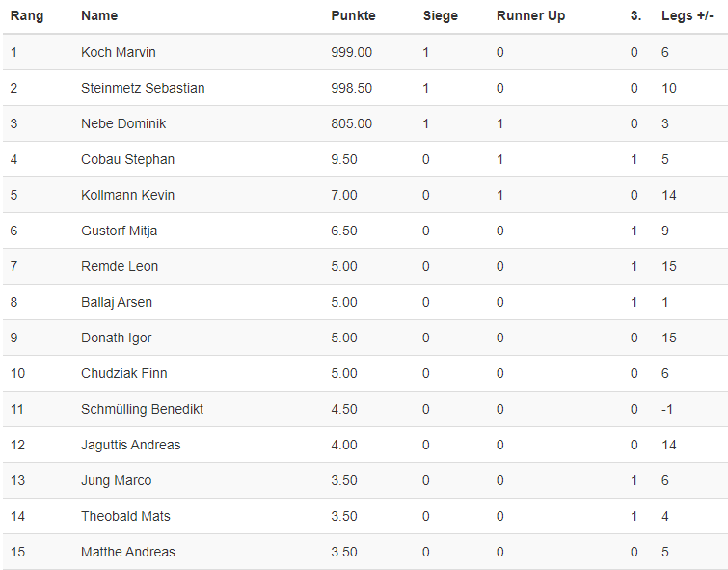This screenshot has width=728, height=570.
Task: Click the Name column header
Action: coord(99,16)
